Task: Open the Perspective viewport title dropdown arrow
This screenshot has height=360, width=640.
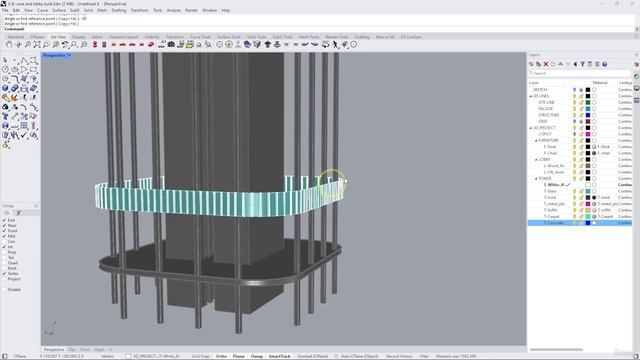Action: tap(69, 55)
